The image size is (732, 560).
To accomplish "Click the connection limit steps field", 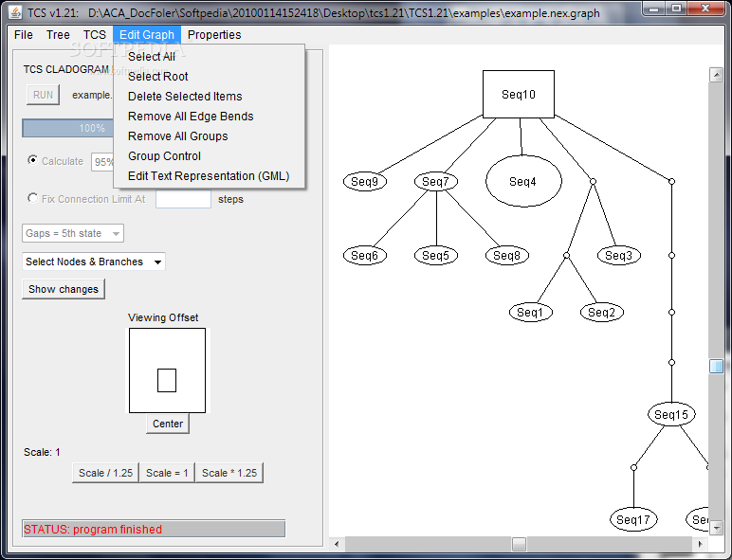I will (x=183, y=199).
